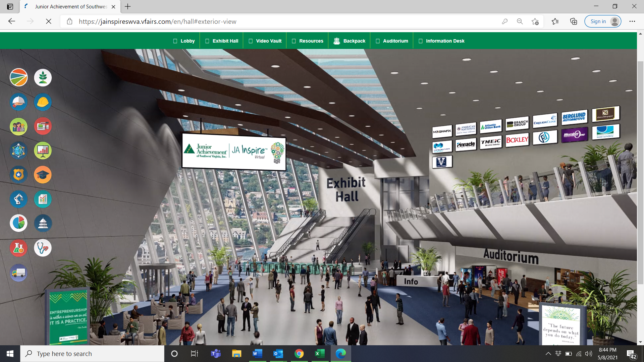Click the BOXLEY exhibitor logo

tap(517, 139)
